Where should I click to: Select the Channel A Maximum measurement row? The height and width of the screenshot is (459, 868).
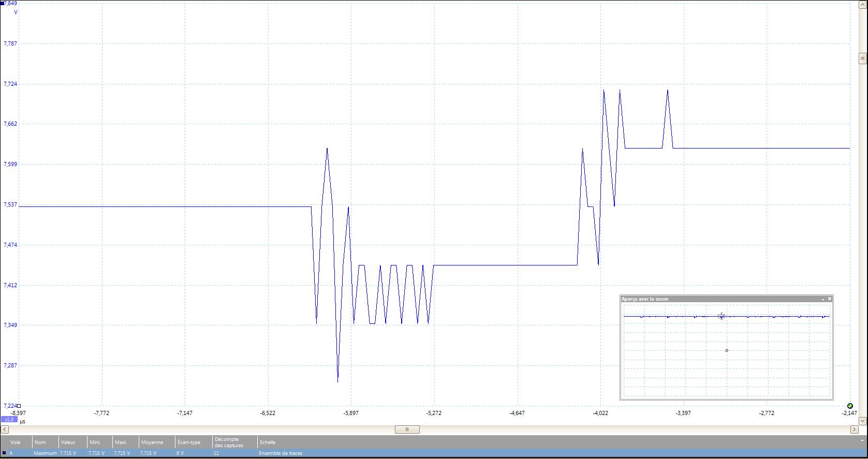coord(155,453)
